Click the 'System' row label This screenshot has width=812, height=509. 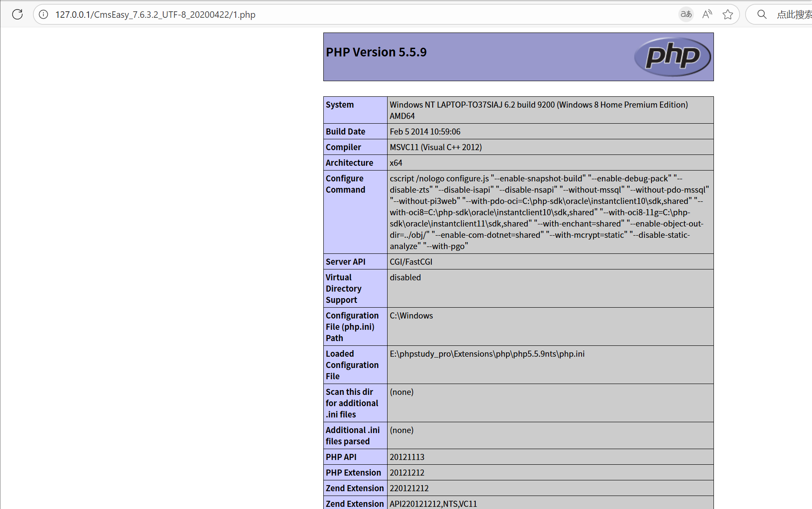340,105
